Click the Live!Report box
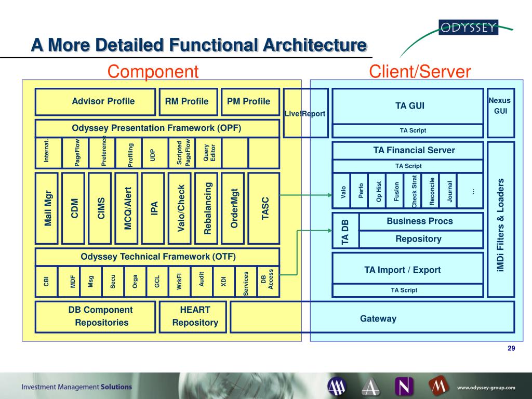 point(305,113)
